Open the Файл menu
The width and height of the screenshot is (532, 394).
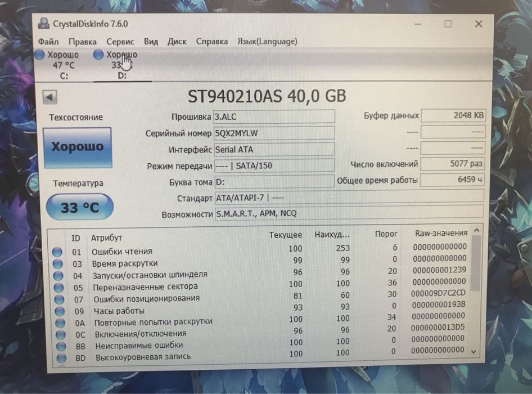tap(48, 42)
